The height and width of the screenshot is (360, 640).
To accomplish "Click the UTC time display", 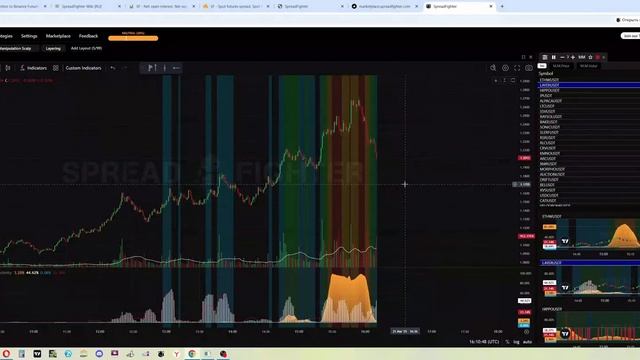I will pyautogui.click(x=484, y=342).
